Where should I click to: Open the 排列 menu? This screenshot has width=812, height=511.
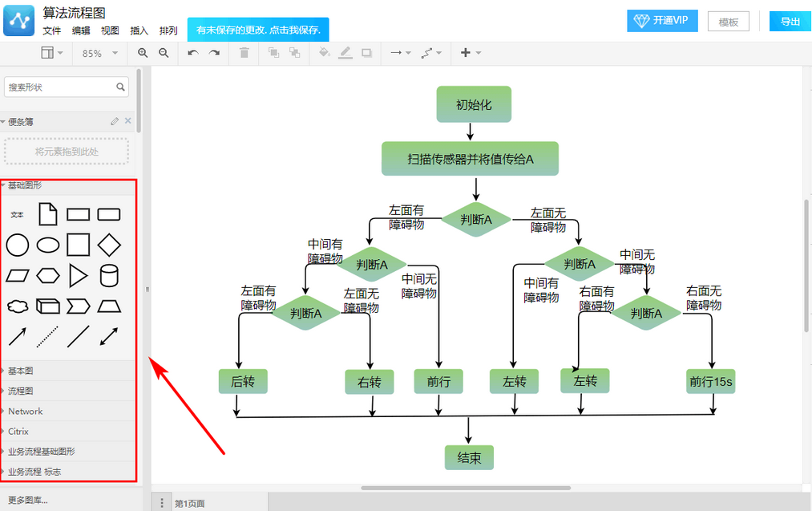point(168,31)
